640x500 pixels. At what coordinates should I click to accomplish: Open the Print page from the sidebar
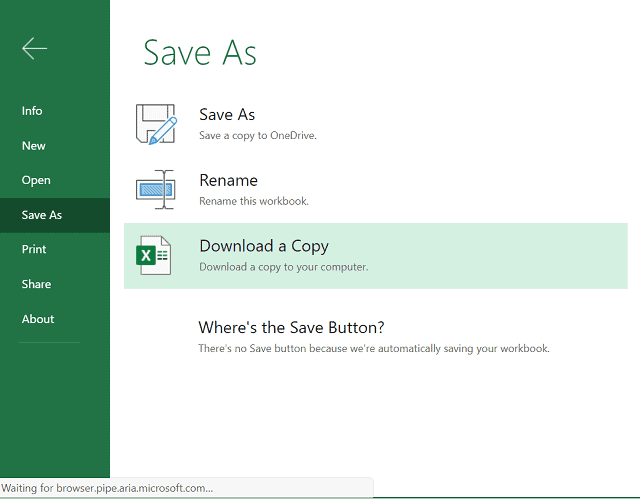click(34, 249)
